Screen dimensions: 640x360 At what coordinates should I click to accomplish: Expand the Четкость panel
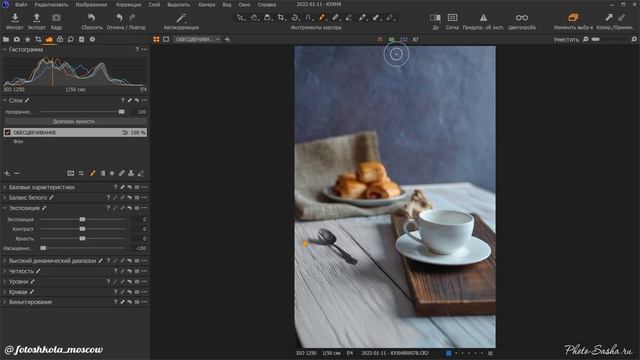tap(5, 271)
